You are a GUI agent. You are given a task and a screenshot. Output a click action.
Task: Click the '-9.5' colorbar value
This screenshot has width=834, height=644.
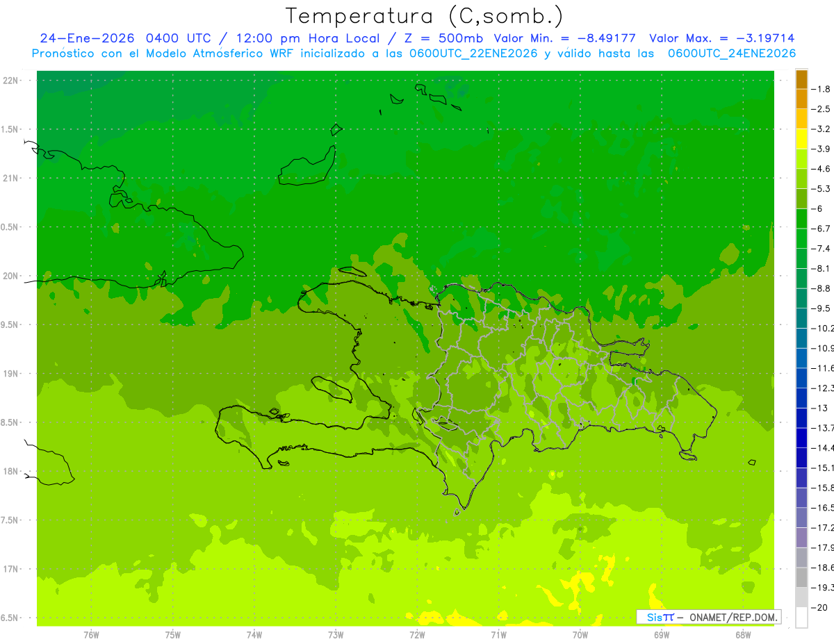(822, 308)
